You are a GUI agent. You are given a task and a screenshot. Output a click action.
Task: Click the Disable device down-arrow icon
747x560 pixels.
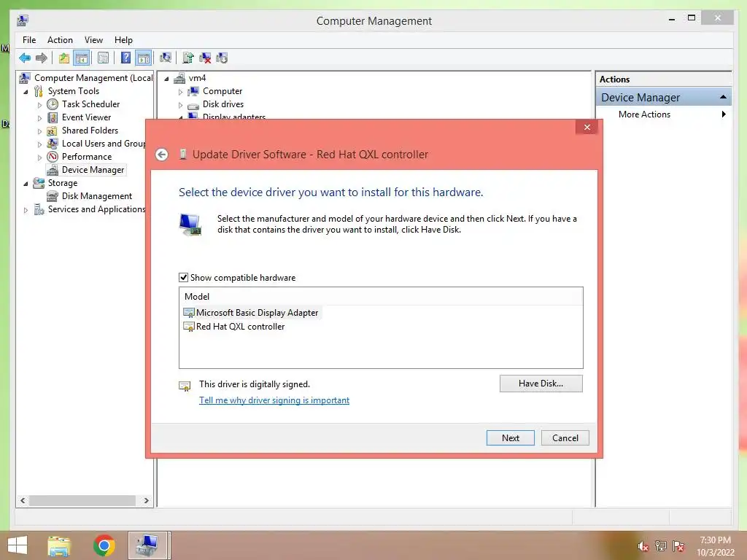pyautogui.click(x=222, y=58)
